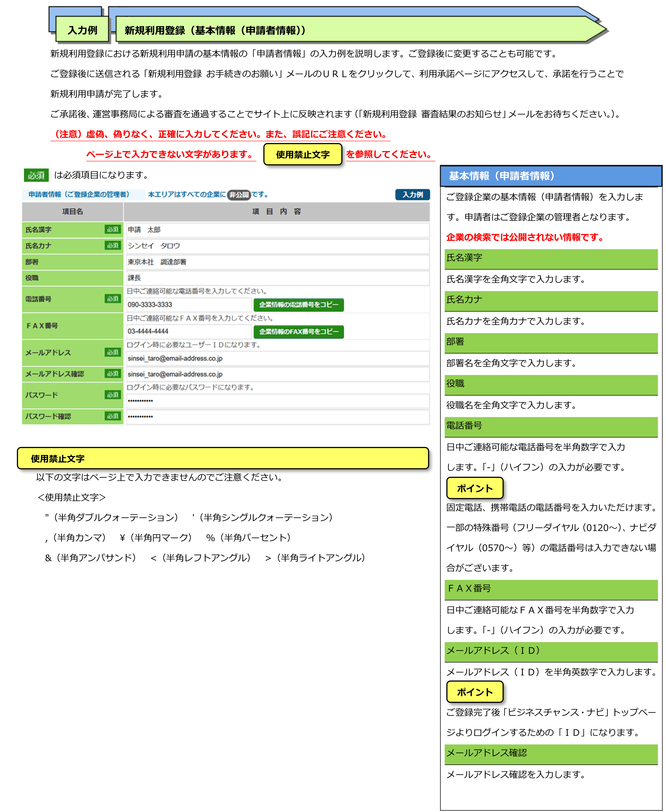Click the パスワード row label

(41, 395)
